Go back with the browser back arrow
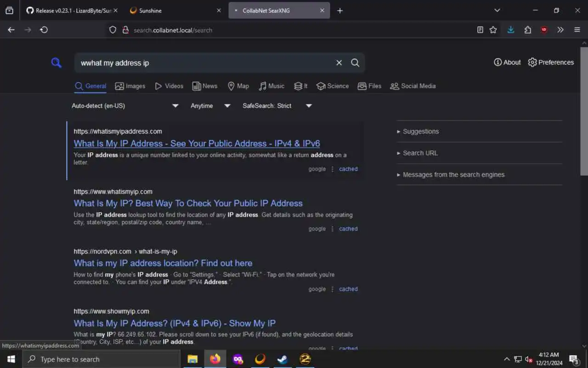This screenshot has height=368, width=588. (x=11, y=30)
